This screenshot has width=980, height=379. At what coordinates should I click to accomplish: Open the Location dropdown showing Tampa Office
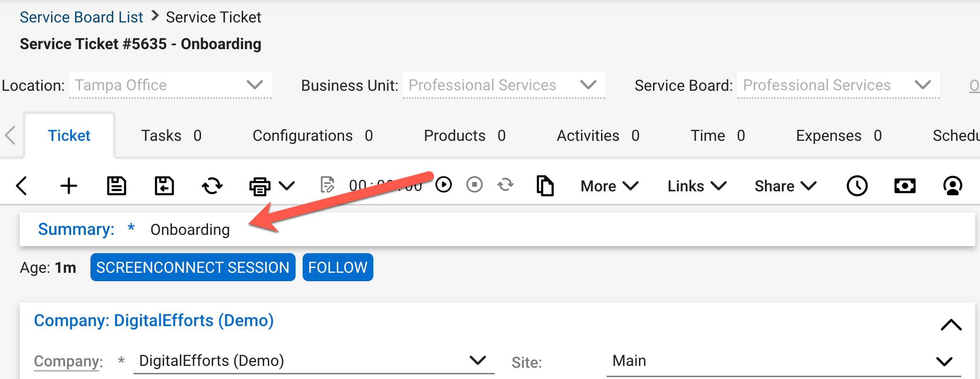pyautogui.click(x=171, y=85)
